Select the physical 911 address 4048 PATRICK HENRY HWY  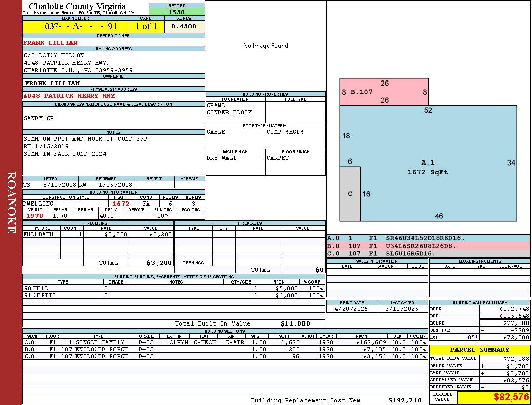(x=69, y=96)
